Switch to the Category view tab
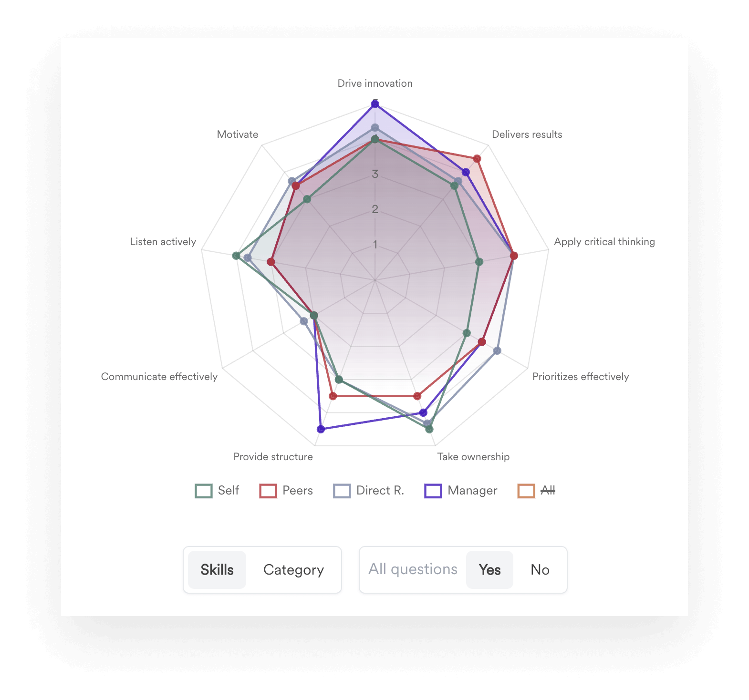This screenshot has width=749, height=700. pos(293,569)
